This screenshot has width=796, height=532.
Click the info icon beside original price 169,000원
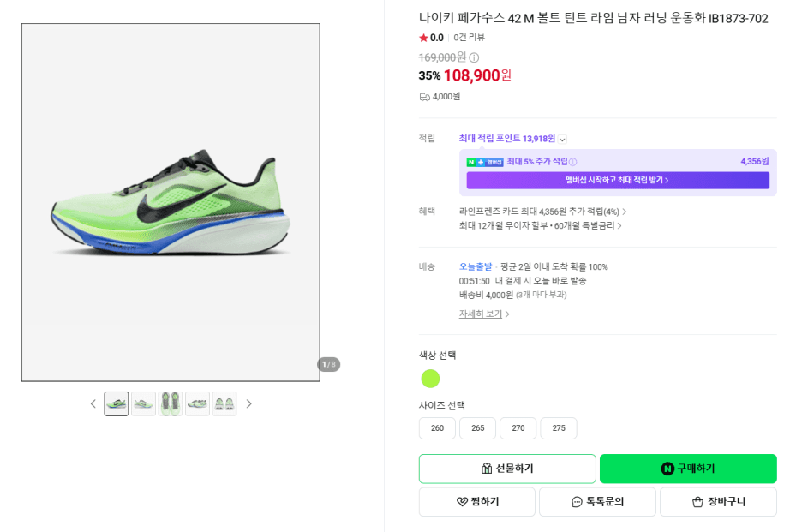click(x=474, y=57)
